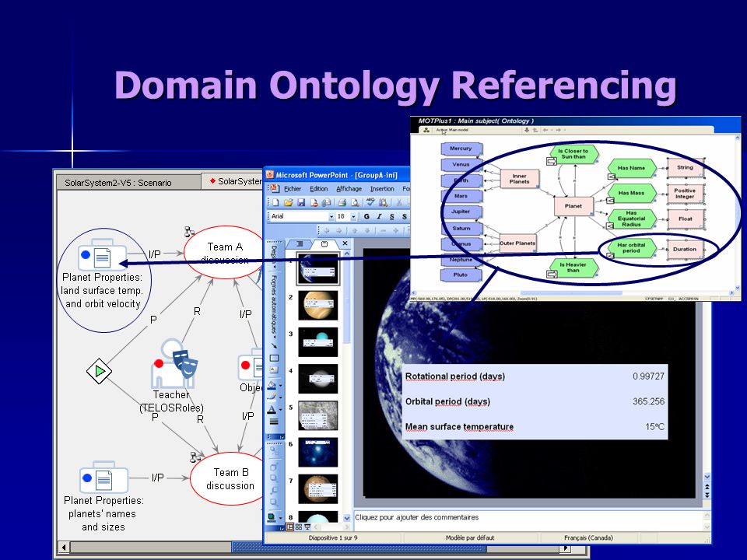
Task: Select slide 2 thumbnail
Action: coord(317,305)
